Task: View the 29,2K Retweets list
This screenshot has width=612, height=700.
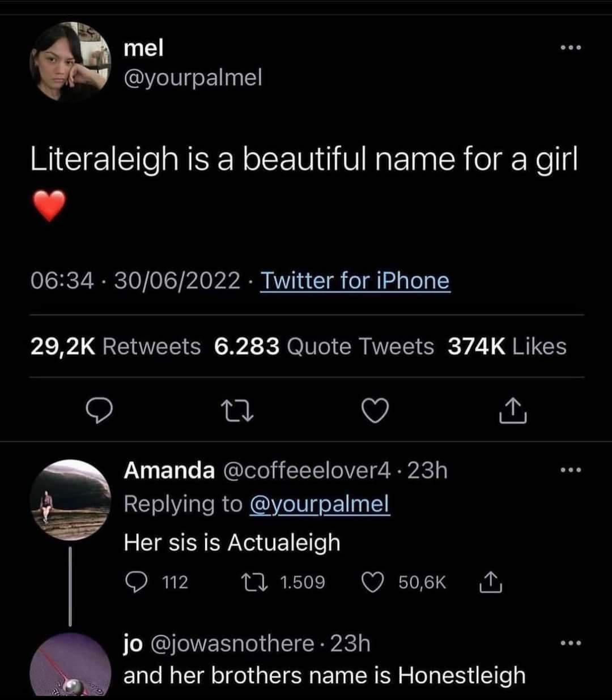Action: tap(115, 346)
